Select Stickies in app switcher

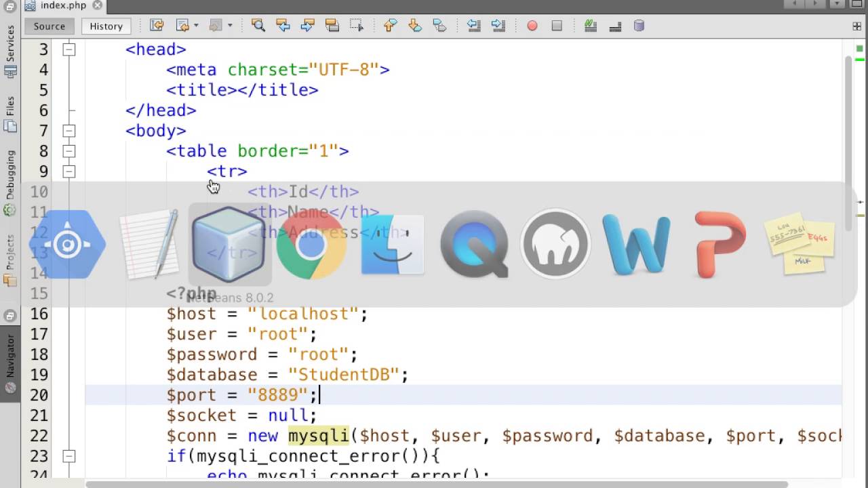point(800,245)
